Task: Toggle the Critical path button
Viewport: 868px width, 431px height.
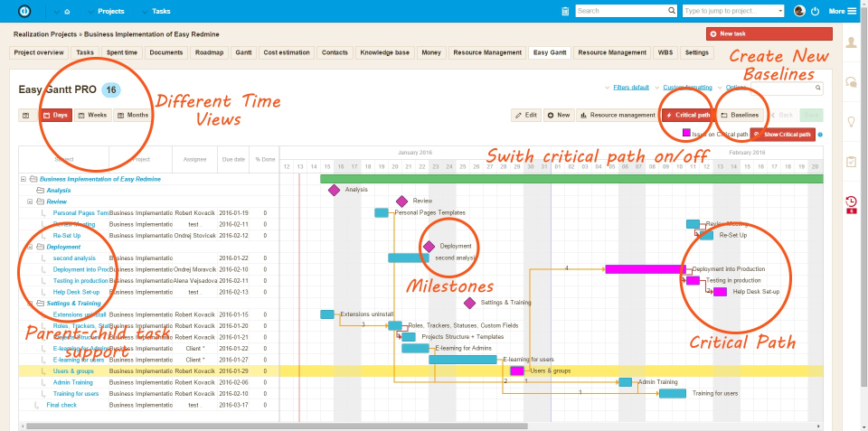Action: [x=688, y=115]
